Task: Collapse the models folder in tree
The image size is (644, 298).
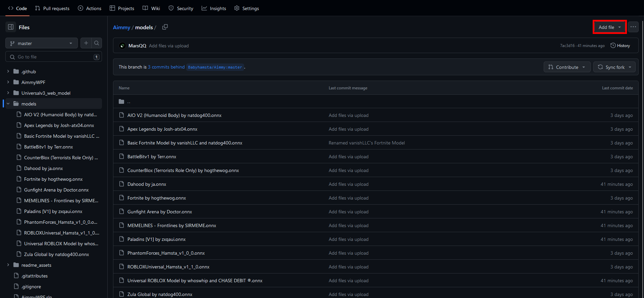Action: click(x=8, y=104)
